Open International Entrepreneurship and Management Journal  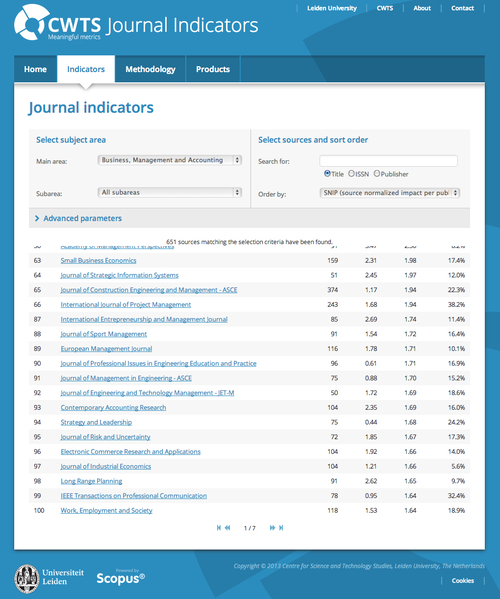pyautogui.click(x=144, y=319)
